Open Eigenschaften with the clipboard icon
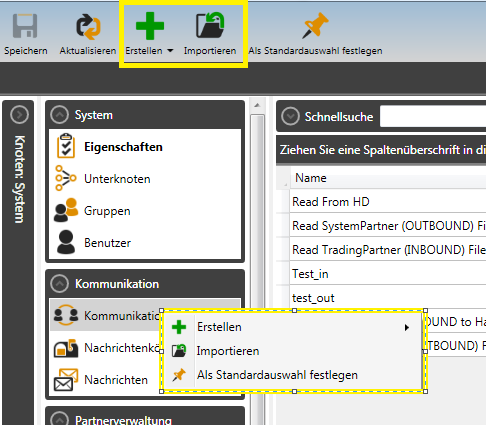 66,146
